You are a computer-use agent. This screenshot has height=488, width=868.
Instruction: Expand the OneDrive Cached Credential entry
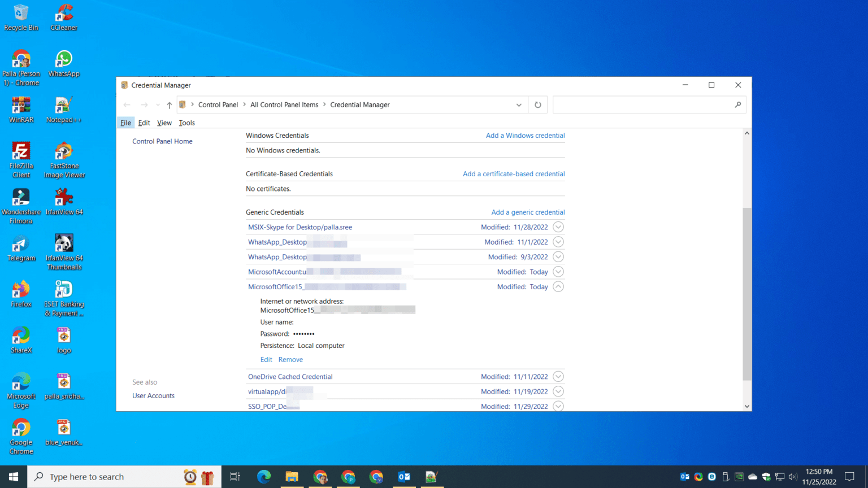coord(558,376)
